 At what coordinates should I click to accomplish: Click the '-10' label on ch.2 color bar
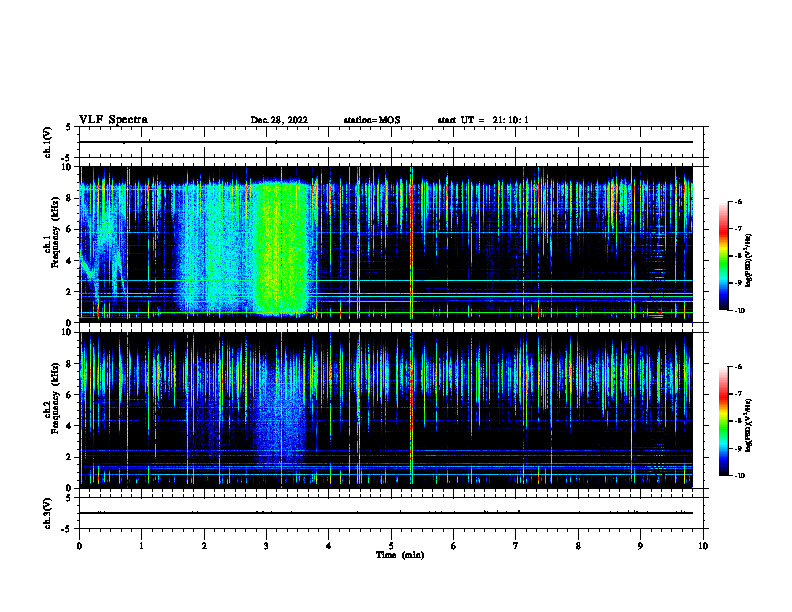coord(739,475)
